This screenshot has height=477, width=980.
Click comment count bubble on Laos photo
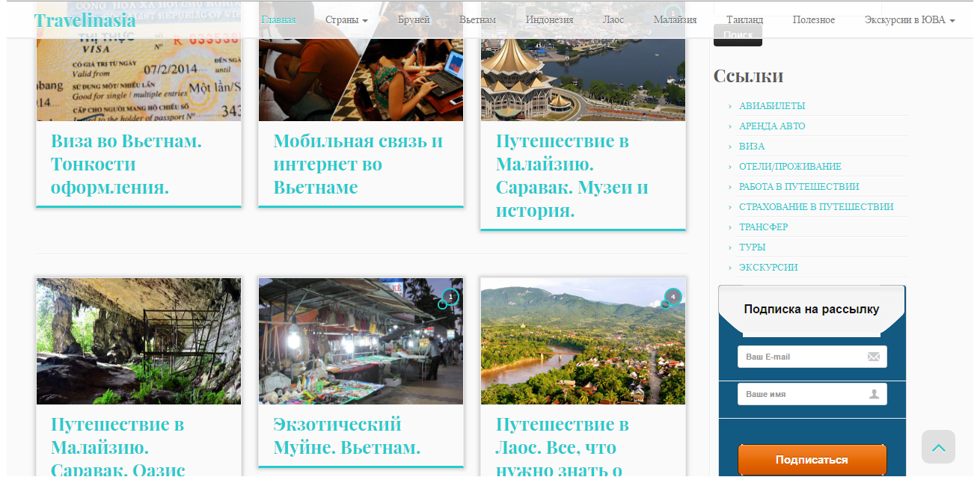click(673, 298)
